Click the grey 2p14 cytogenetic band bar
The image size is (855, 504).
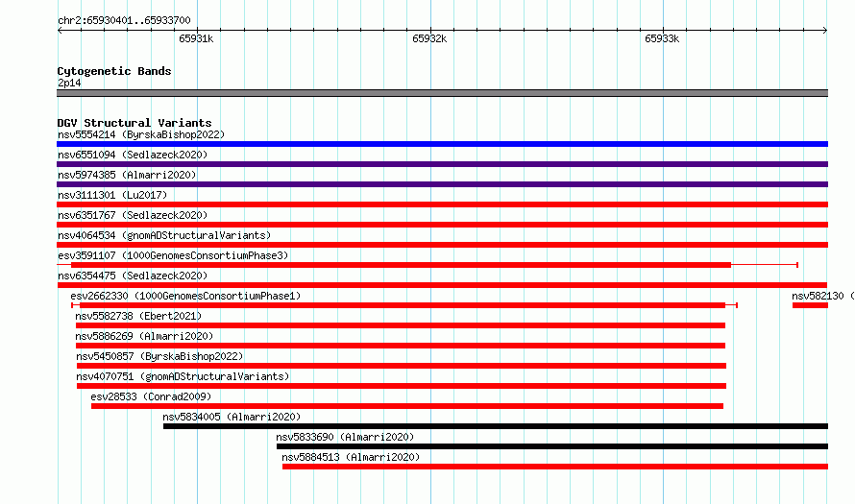click(442, 93)
